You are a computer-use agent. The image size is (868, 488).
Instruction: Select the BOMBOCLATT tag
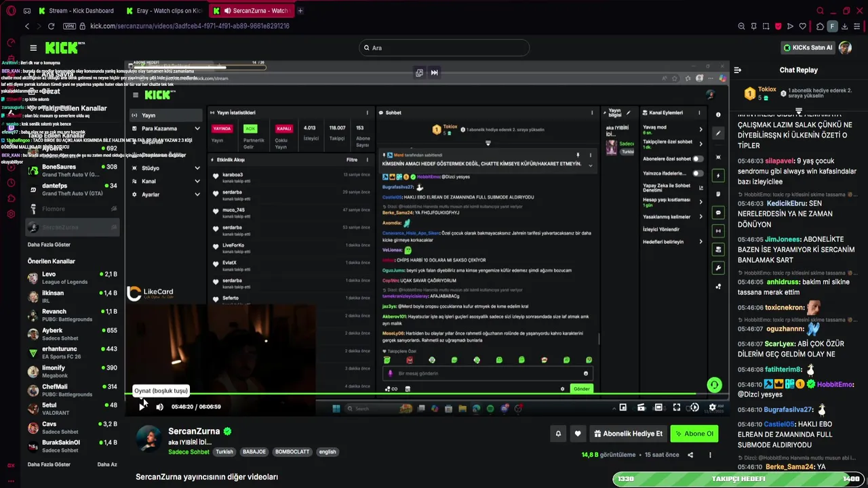tap(292, 452)
